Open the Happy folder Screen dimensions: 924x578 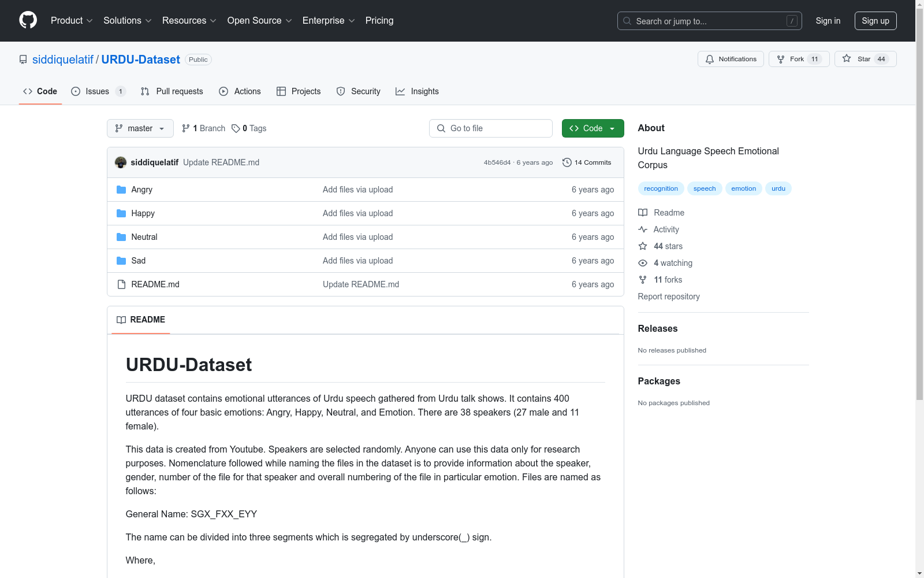[143, 213]
